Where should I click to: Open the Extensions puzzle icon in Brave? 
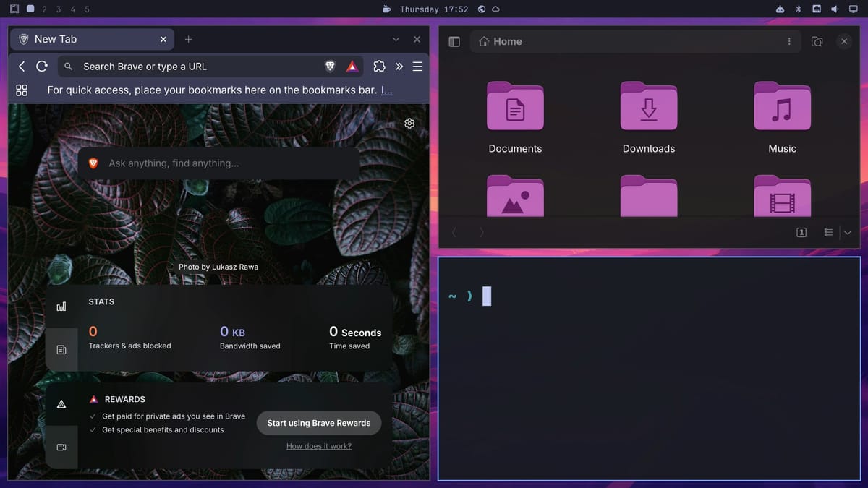pyautogui.click(x=379, y=66)
